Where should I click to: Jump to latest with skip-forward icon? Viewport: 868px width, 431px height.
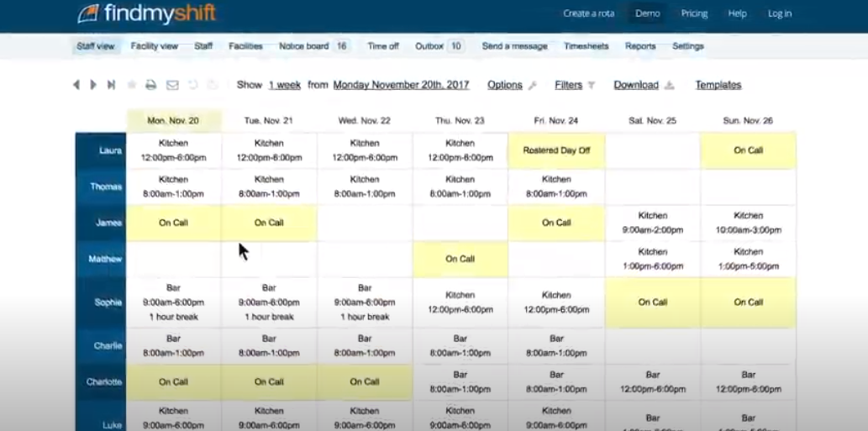tap(111, 85)
